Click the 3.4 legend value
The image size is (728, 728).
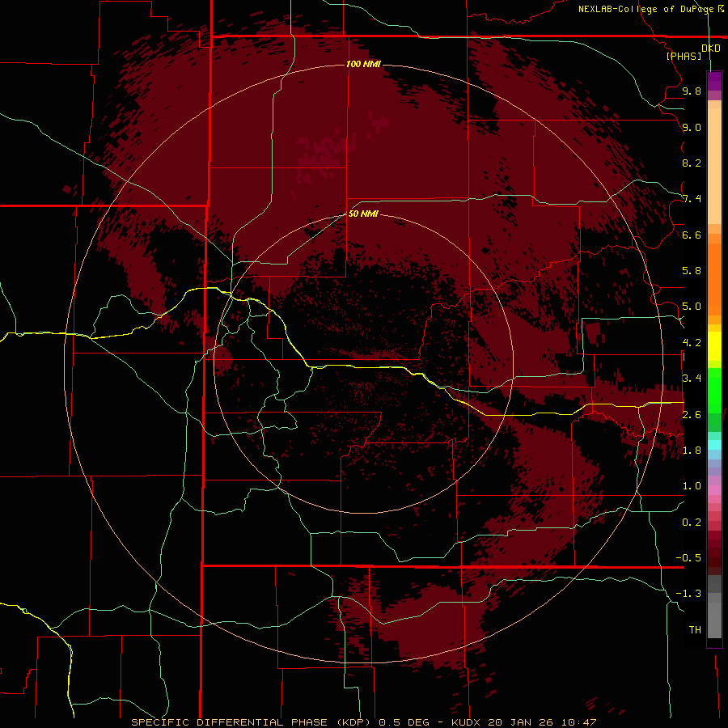692,379
